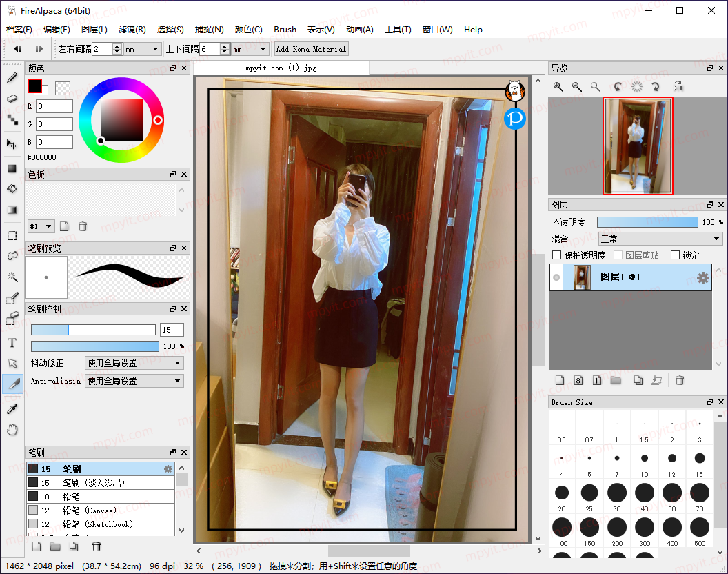Increase 左右间隔 value with stepper

point(117,46)
